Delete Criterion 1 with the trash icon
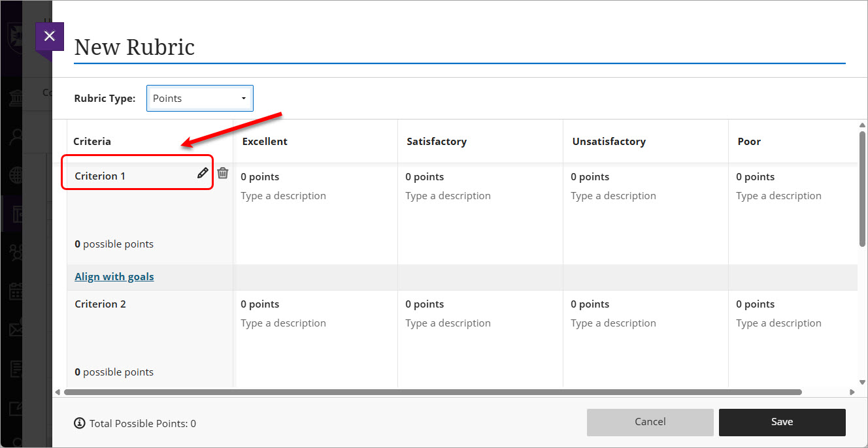 tap(222, 172)
